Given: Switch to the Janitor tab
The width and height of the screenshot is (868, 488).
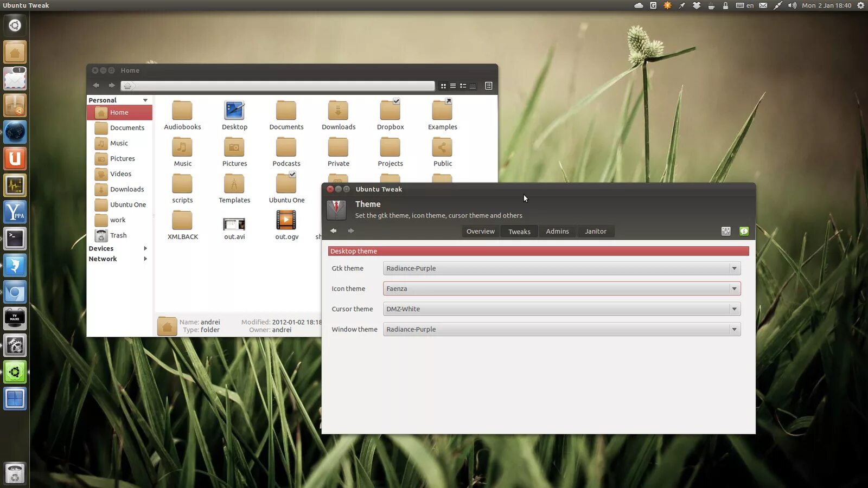Looking at the screenshot, I should click(x=595, y=232).
